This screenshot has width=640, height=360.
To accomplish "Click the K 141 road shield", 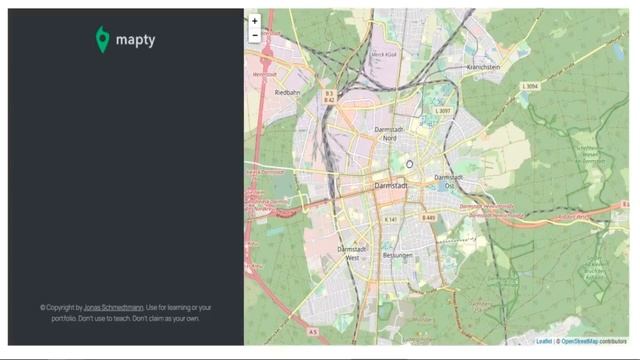I will click(x=391, y=220).
